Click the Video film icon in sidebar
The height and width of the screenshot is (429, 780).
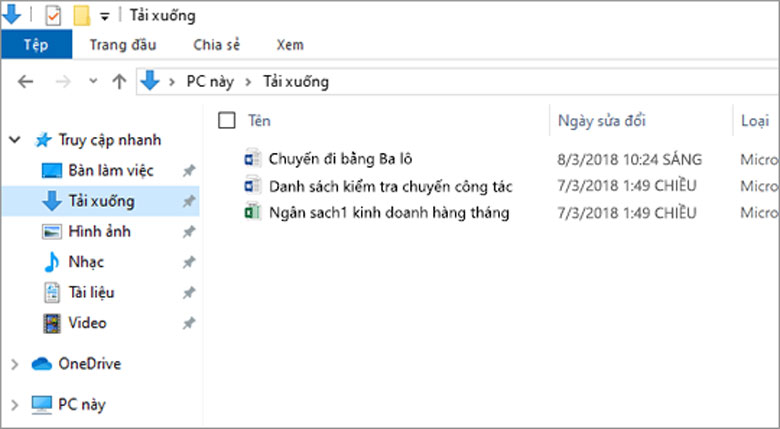[52, 323]
